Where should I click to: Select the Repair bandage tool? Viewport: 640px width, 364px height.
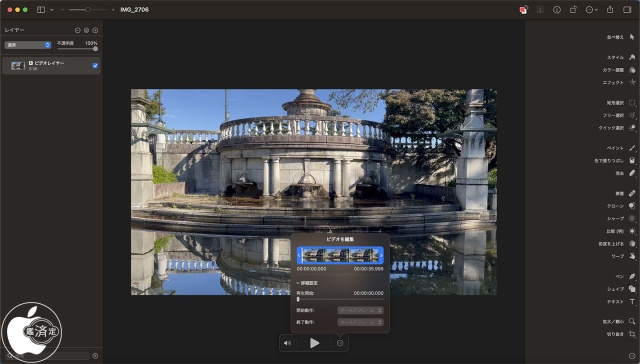click(632, 193)
